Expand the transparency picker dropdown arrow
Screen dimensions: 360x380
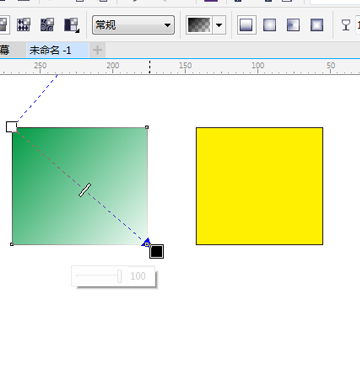219,25
